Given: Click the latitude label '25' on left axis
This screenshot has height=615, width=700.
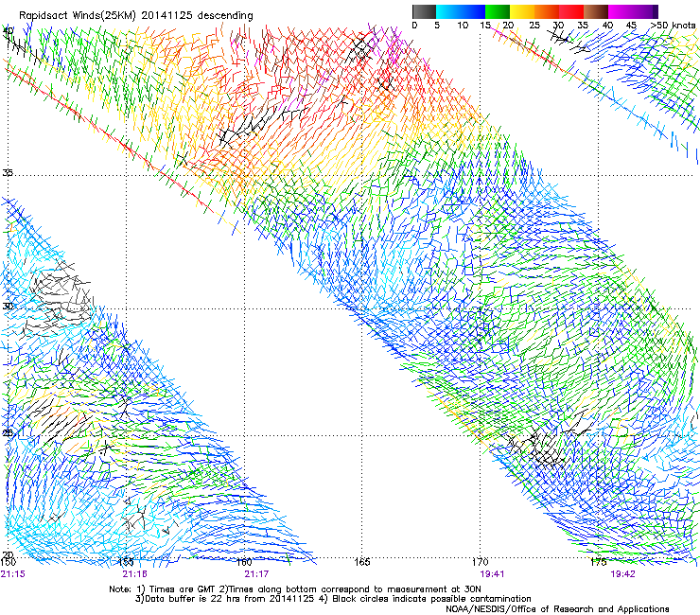Looking at the screenshot, I should (x=8, y=433).
